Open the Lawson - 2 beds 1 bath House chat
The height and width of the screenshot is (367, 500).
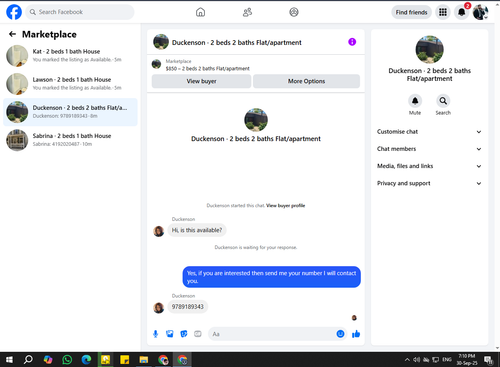pyautogui.click(x=70, y=84)
